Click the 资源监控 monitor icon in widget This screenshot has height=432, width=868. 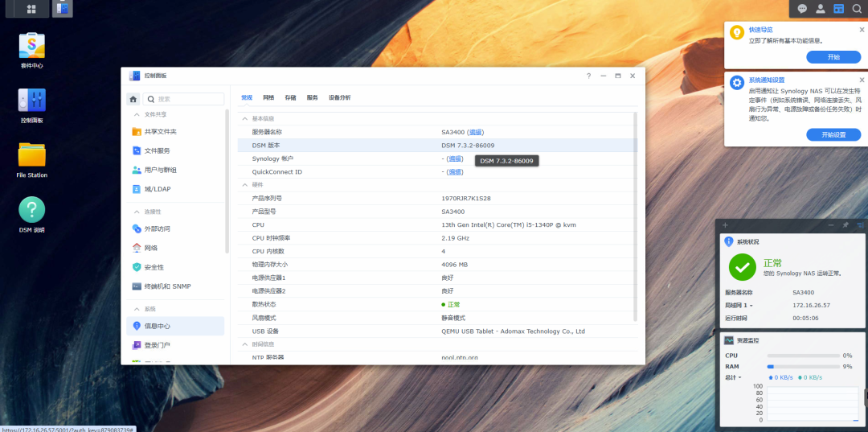tap(729, 340)
